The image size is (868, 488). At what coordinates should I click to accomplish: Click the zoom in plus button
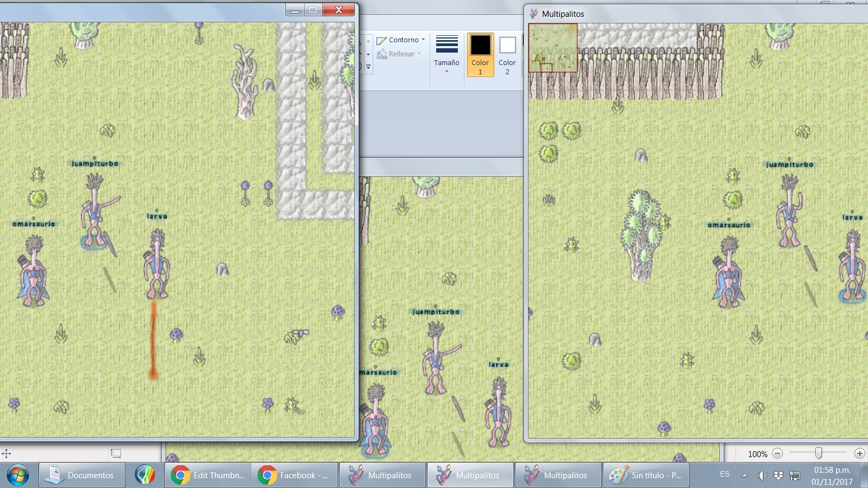pyautogui.click(x=859, y=453)
